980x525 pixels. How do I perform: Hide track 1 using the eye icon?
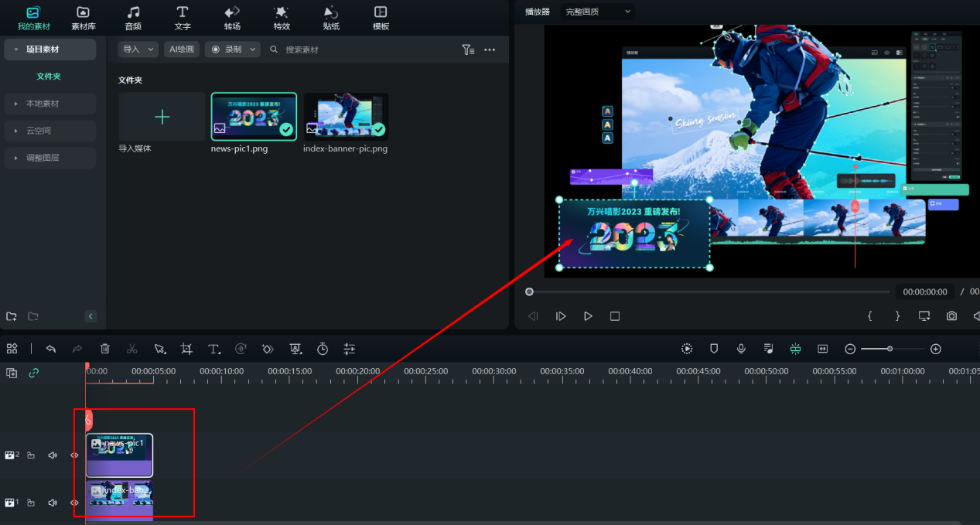coord(74,503)
